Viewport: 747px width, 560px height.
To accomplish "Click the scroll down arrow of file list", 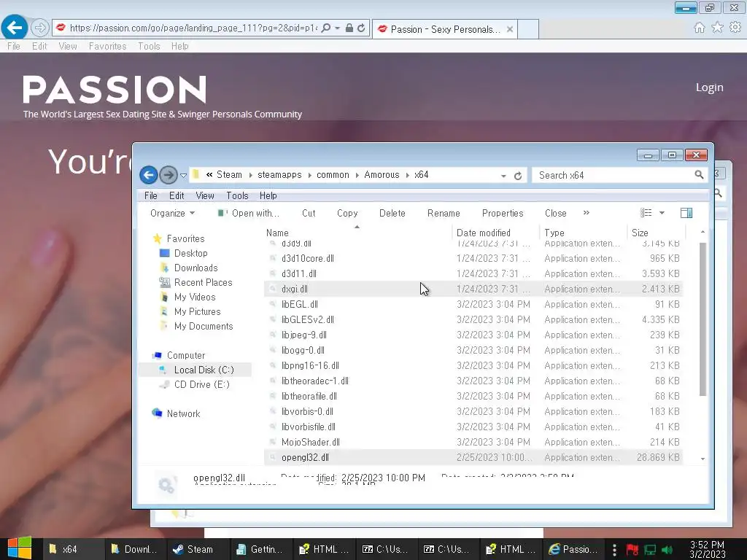I will pos(703,459).
